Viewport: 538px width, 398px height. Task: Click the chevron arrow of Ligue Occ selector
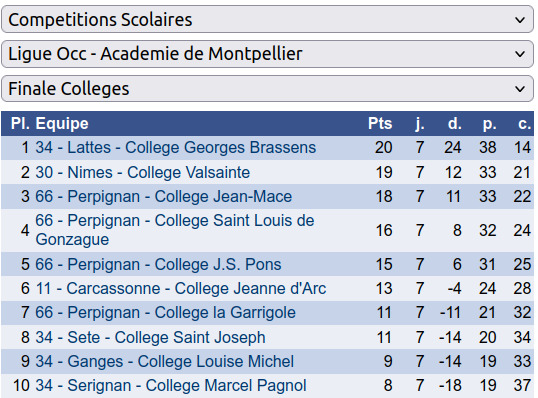click(520, 54)
